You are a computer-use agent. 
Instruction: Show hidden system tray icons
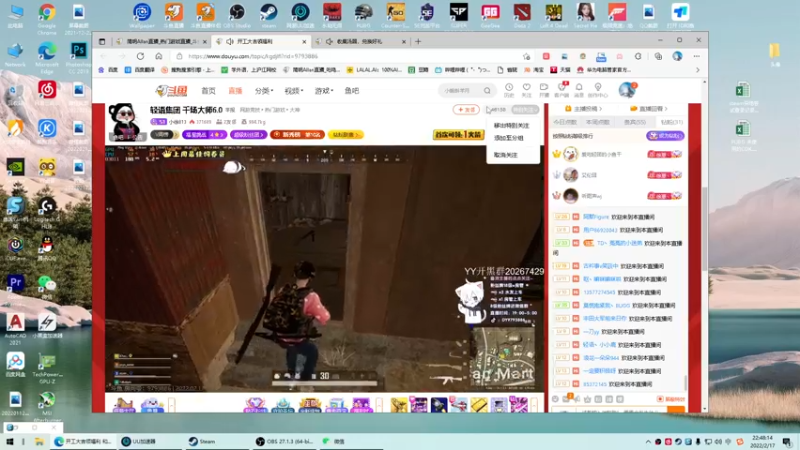click(x=648, y=441)
